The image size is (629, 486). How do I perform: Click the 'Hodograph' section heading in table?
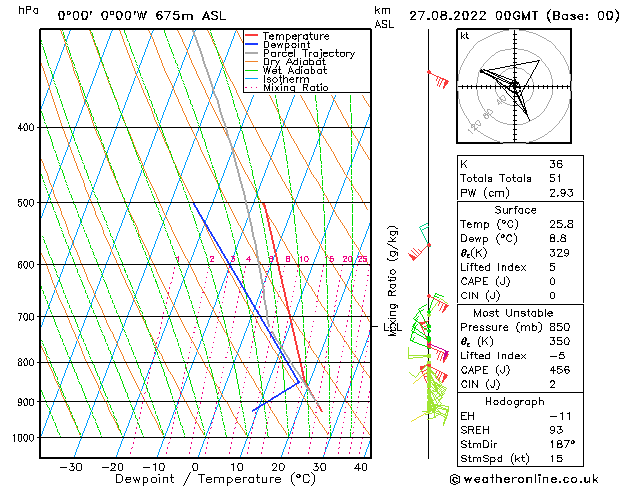pyautogui.click(x=515, y=402)
